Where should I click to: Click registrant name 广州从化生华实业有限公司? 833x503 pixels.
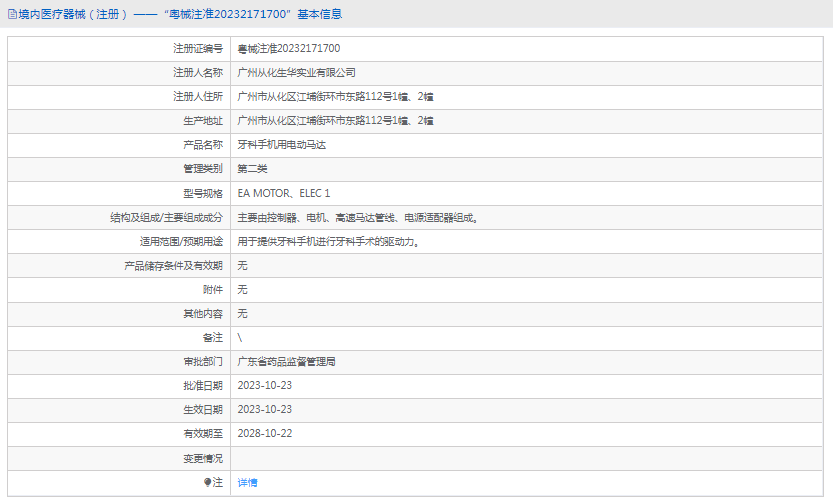click(x=296, y=72)
